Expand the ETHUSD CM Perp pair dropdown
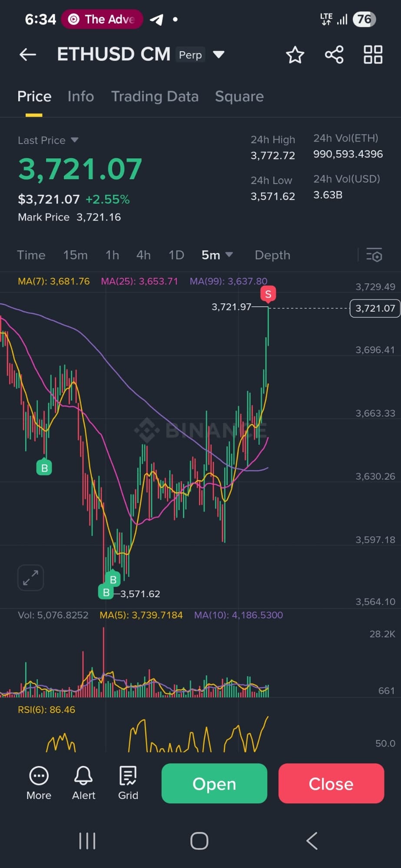Screen dimensions: 401x868 click(x=219, y=55)
